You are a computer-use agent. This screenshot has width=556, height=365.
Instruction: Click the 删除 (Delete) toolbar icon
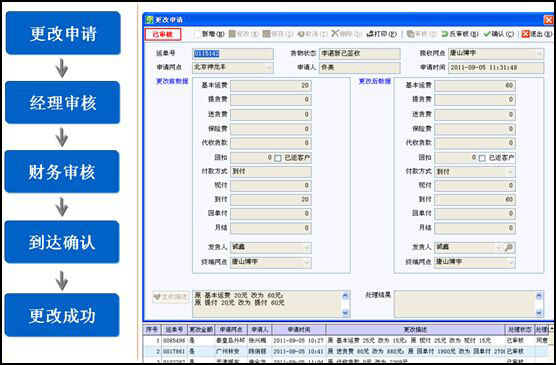click(x=335, y=34)
